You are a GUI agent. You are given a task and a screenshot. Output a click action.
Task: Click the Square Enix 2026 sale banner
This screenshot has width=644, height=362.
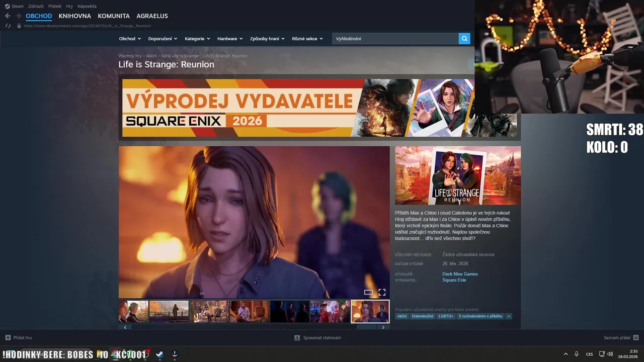(x=319, y=108)
